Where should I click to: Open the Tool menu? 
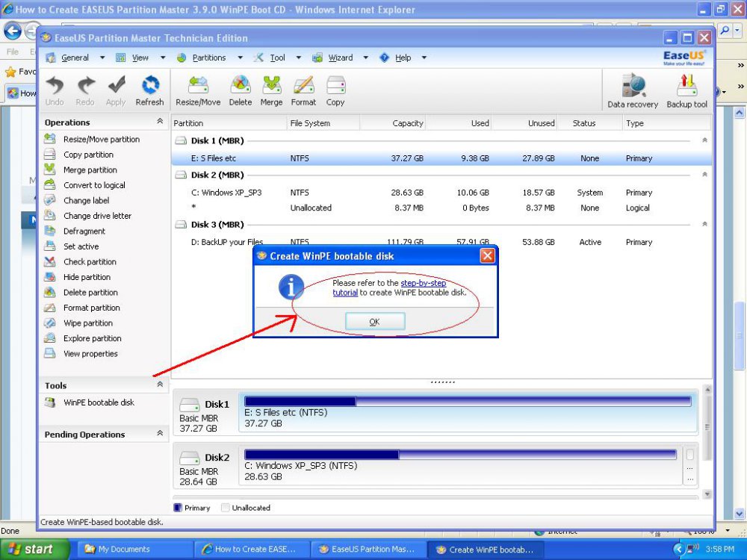[277, 57]
